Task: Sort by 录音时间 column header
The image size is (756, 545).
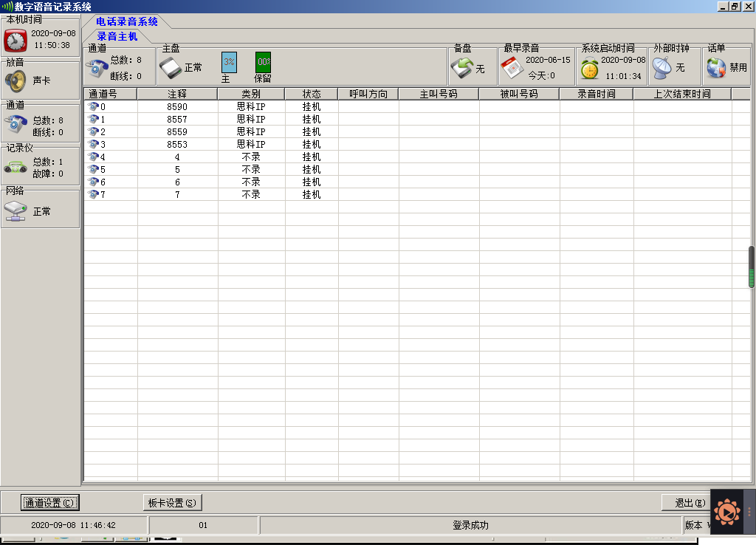Action: [x=597, y=94]
